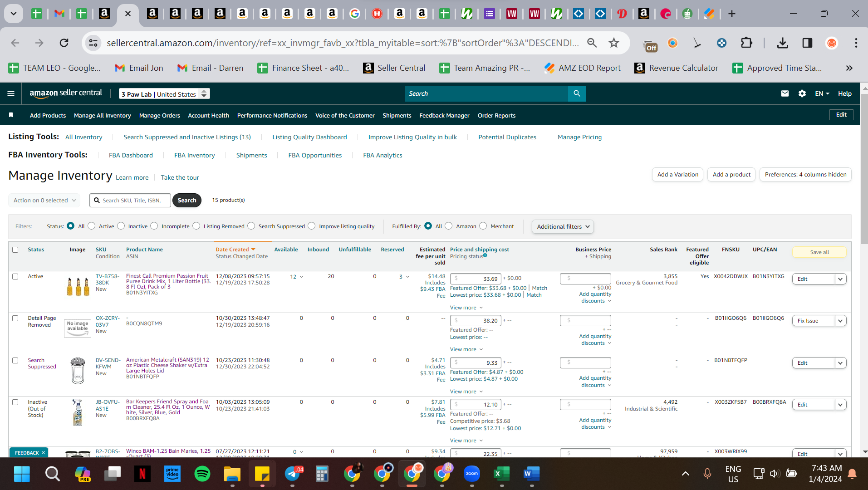Check the box for JB-OVFU-AS1E row

[15, 402]
